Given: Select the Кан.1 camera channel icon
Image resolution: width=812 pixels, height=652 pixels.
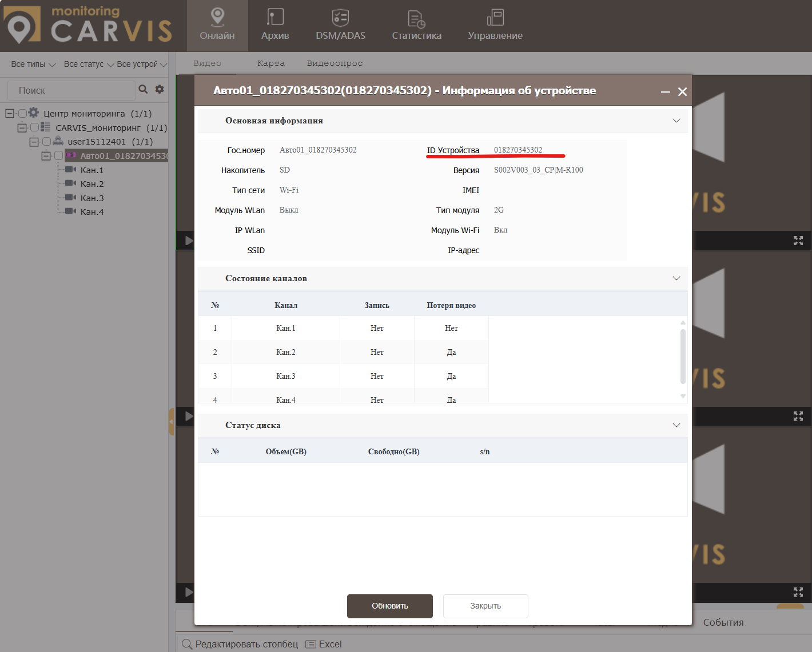Looking at the screenshot, I should pos(70,170).
